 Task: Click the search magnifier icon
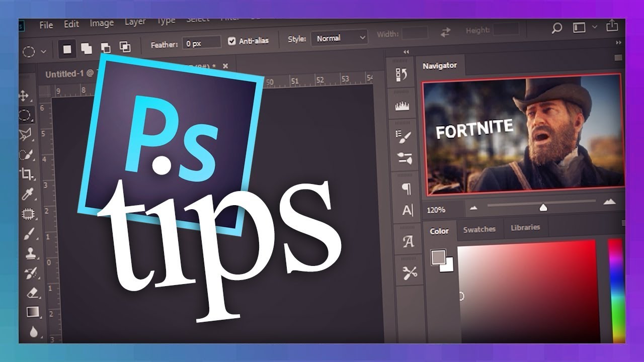click(x=556, y=28)
